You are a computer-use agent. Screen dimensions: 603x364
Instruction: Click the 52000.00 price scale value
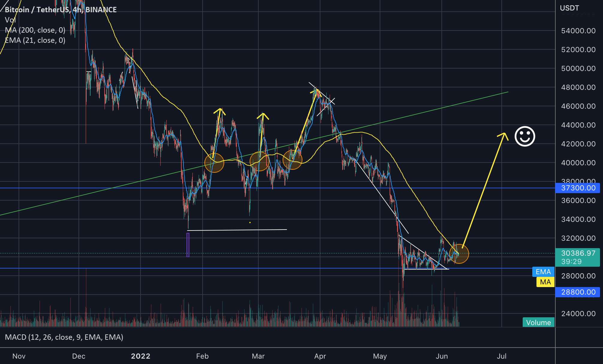578,50
